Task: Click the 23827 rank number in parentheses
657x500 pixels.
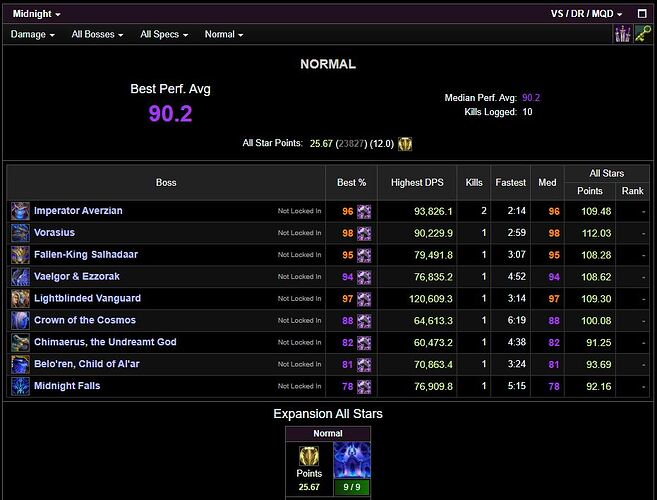Action: point(351,144)
